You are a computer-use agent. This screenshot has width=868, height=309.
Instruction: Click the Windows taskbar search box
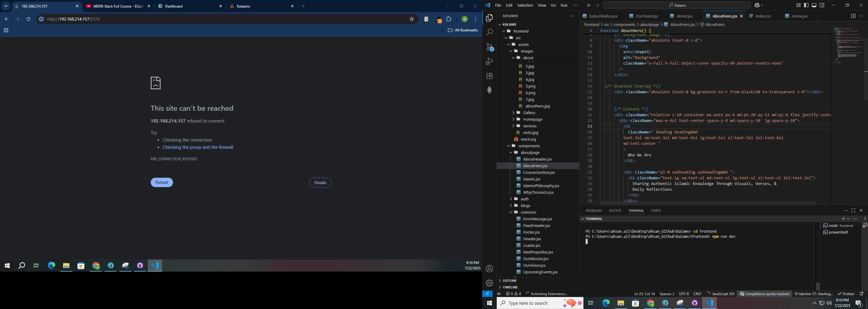[540, 303]
